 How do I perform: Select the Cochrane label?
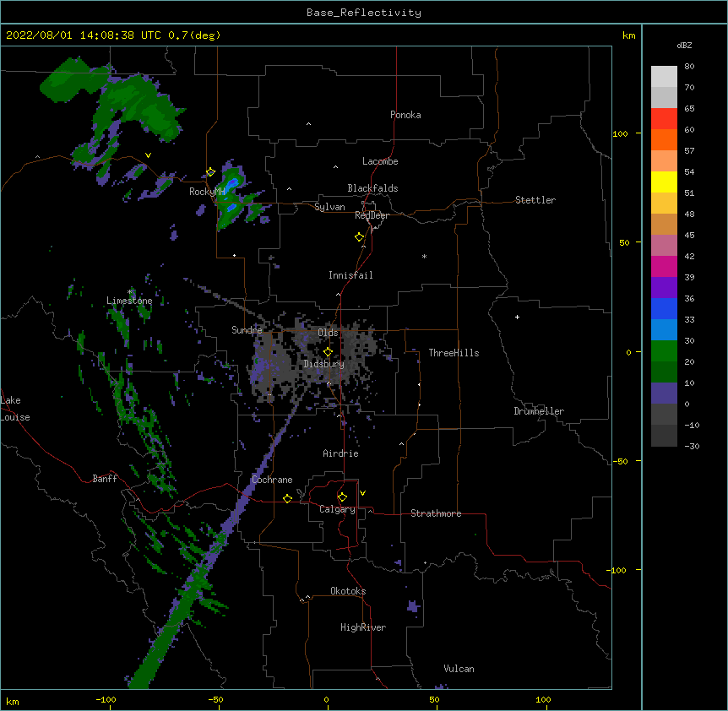click(x=272, y=480)
